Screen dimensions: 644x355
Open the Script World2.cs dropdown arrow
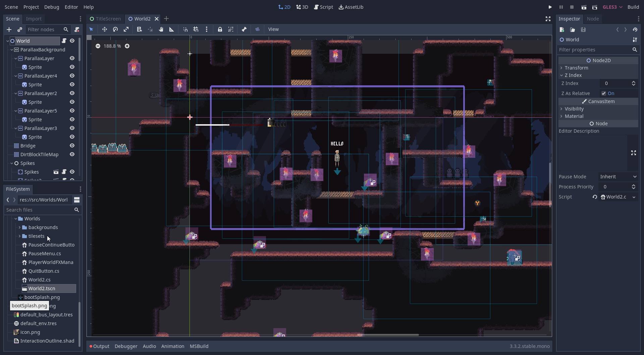[x=634, y=197]
